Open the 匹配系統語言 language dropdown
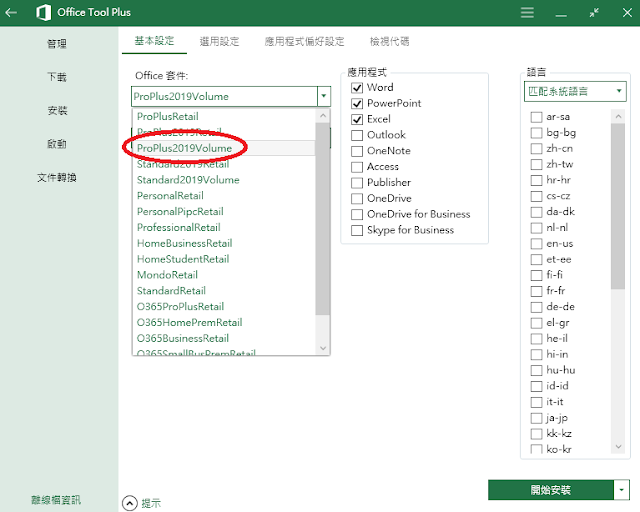The image size is (640, 512). (575, 91)
